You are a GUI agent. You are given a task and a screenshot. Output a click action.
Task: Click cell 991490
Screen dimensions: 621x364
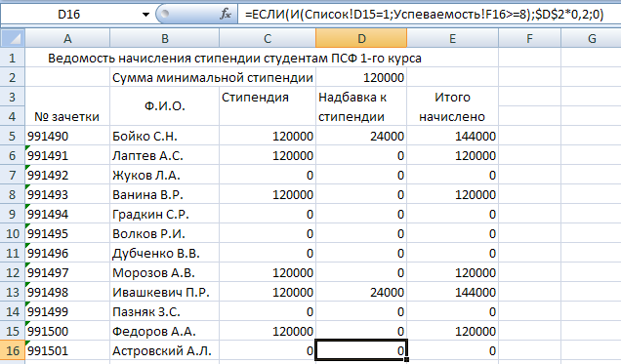coord(67,136)
